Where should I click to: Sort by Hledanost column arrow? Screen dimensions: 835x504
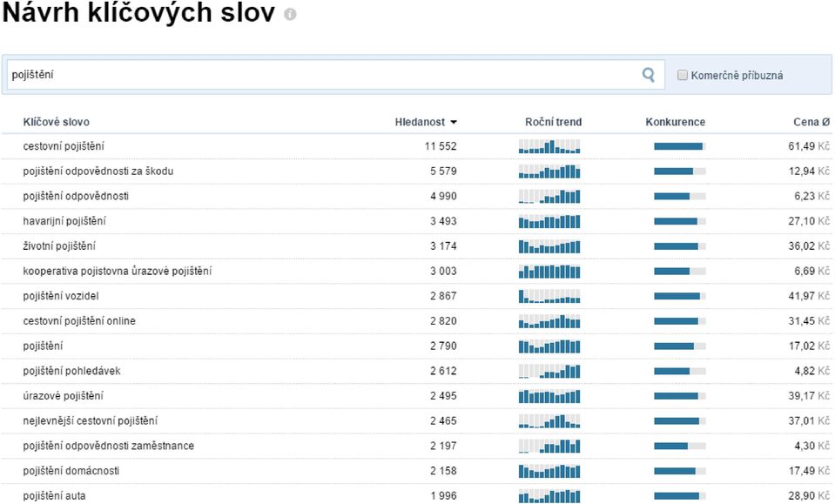point(454,123)
